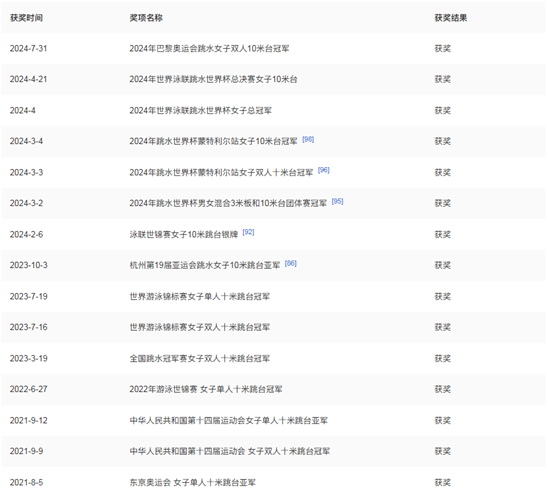Click 2024年巴黎奥运会跳水女子双人10米台冠军

(x=209, y=49)
